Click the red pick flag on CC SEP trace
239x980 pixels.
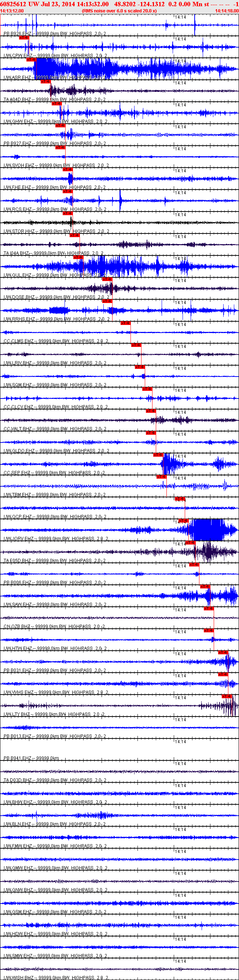(x=158, y=455)
